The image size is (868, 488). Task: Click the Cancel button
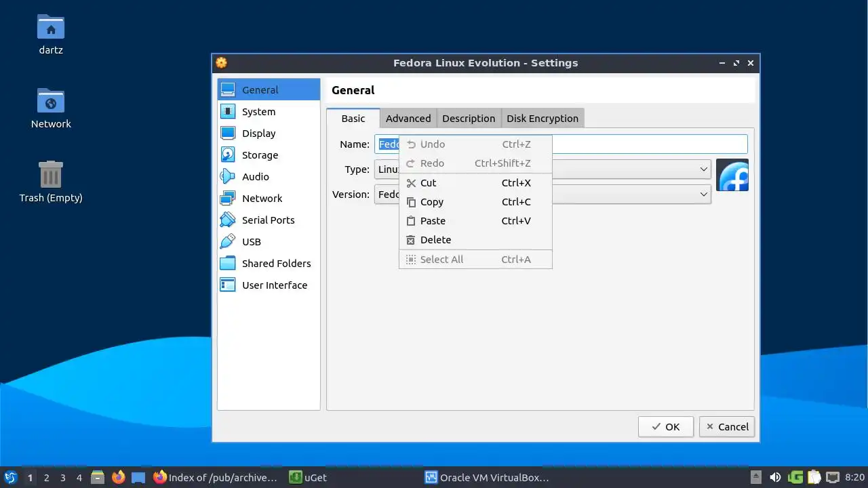[727, 426]
